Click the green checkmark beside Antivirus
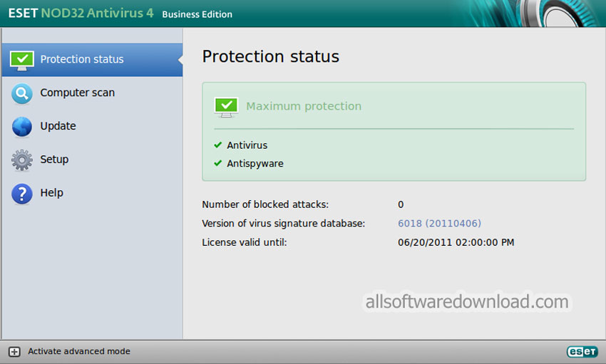This screenshot has height=364, width=606. click(218, 145)
